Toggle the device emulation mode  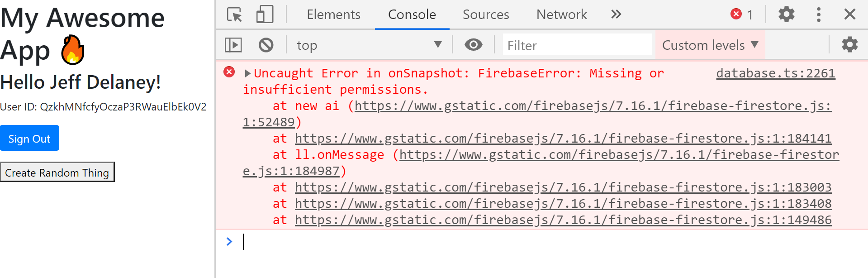264,14
